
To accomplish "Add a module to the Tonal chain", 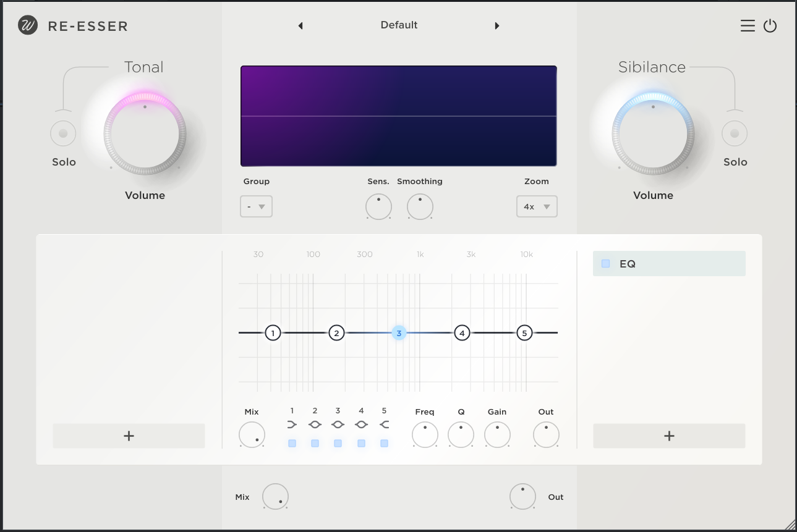I will (129, 436).
